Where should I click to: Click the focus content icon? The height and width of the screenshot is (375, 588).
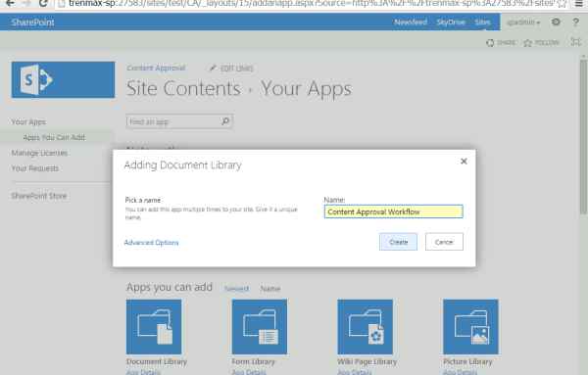[x=575, y=42]
